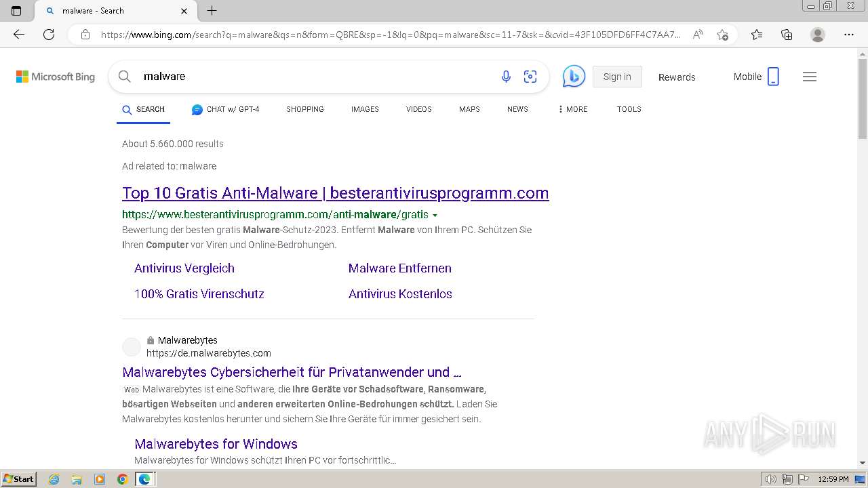The height and width of the screenshot is (488, 868).
Task: Close the malware - Search tab
Action: (x=184, y=11)
